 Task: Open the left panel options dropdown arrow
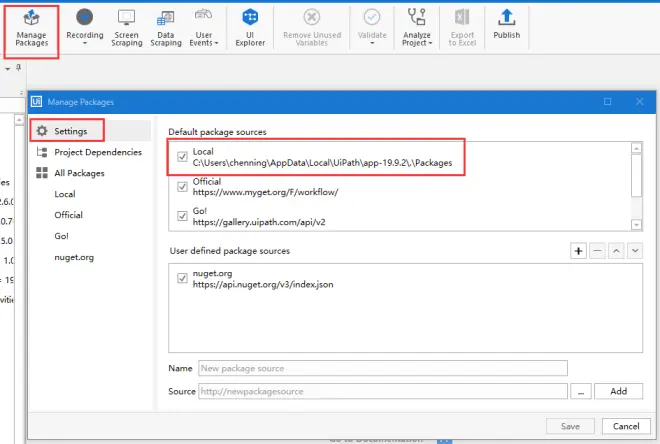pos(8,69)
